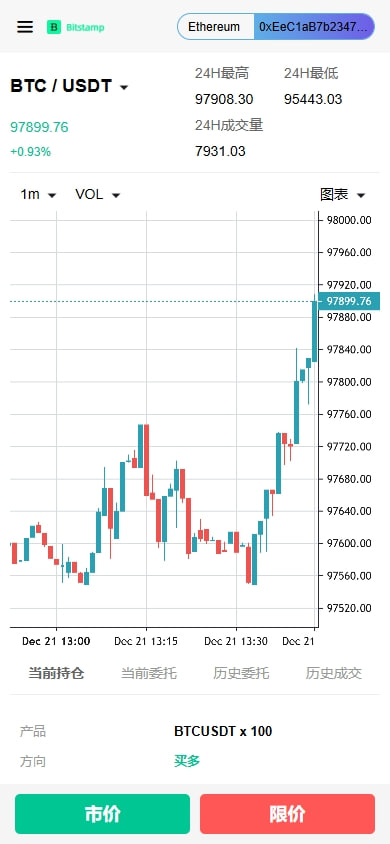Click the Bitstamp brand name text
390x844 pixels.
tap(85, 27)
